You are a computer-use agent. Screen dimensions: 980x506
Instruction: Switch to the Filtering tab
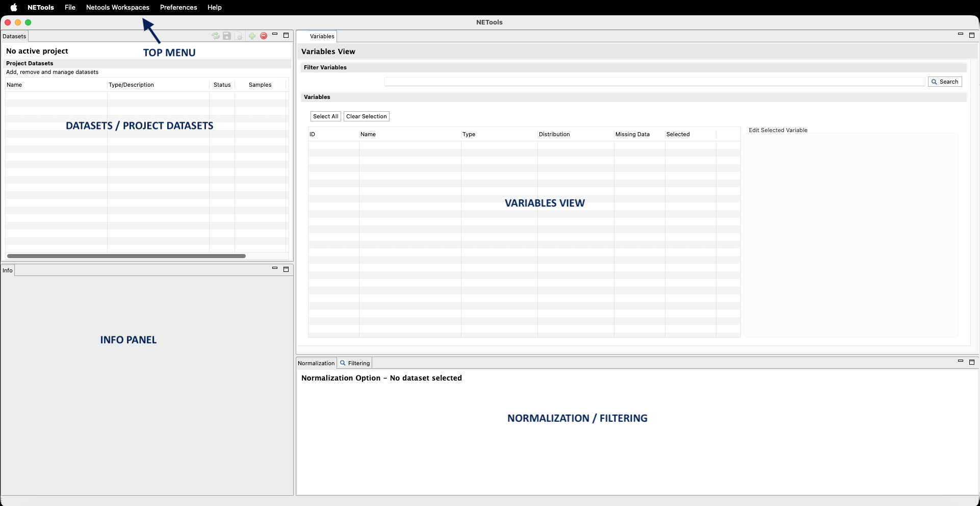[355, 363]
